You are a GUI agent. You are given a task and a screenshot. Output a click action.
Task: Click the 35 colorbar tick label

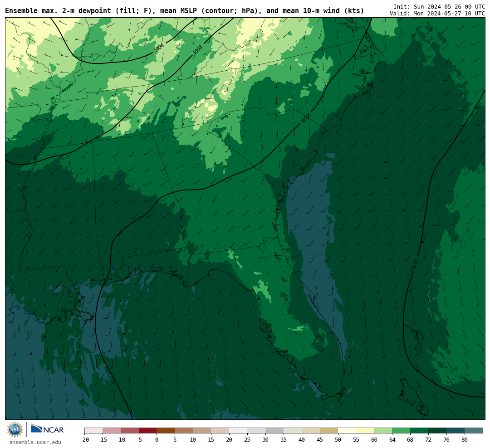tap(284, 440)
